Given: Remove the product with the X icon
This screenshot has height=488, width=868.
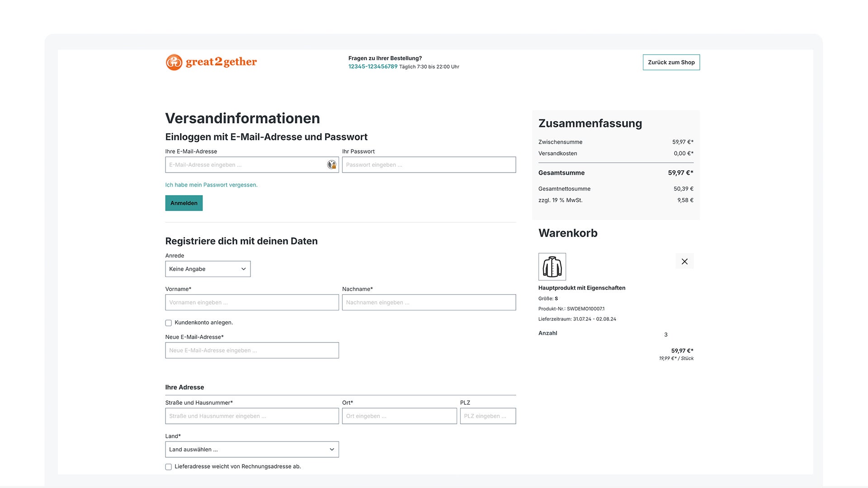Looking at the screenshot, I should (x=684, y=261).
